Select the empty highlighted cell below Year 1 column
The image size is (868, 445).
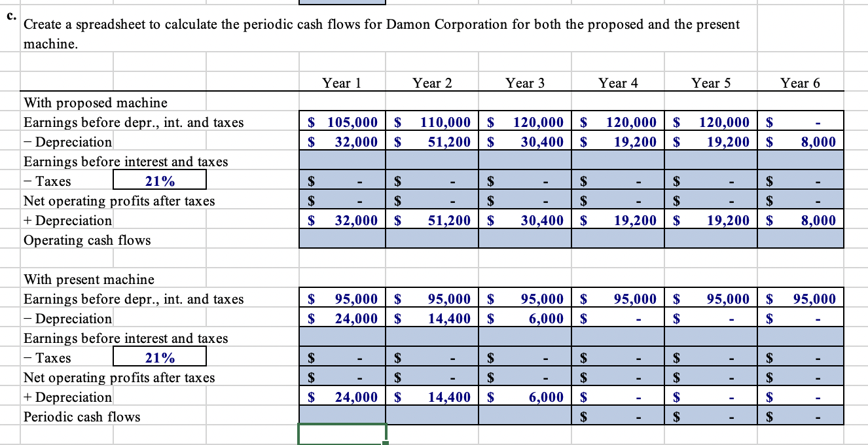[x=340, y=162]
